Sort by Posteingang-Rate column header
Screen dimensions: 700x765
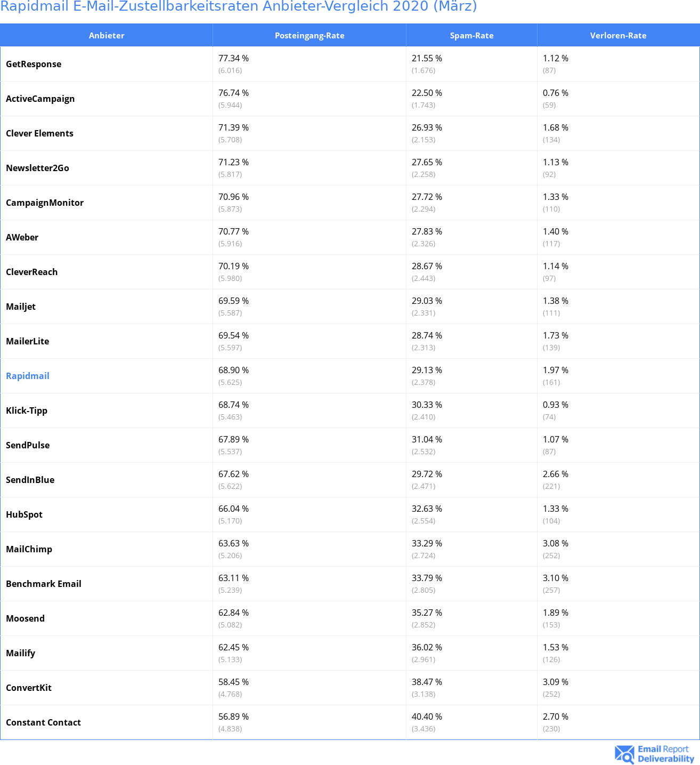310,36
